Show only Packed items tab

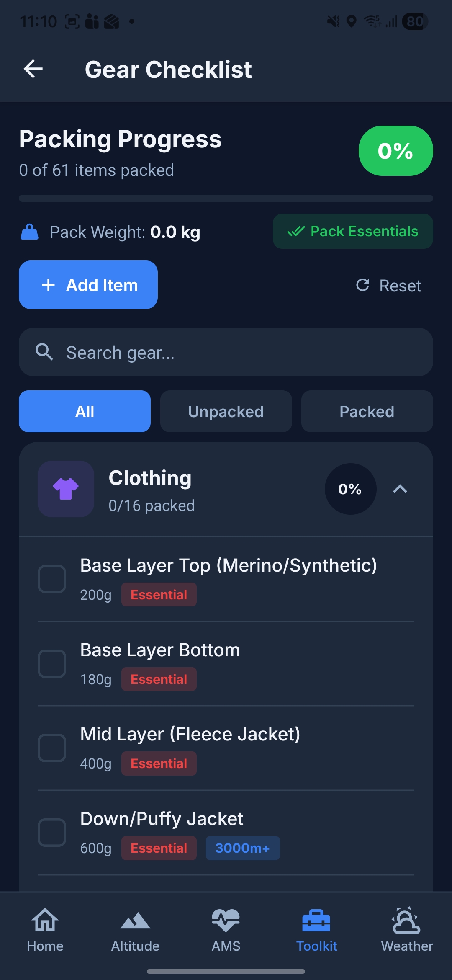367,411
